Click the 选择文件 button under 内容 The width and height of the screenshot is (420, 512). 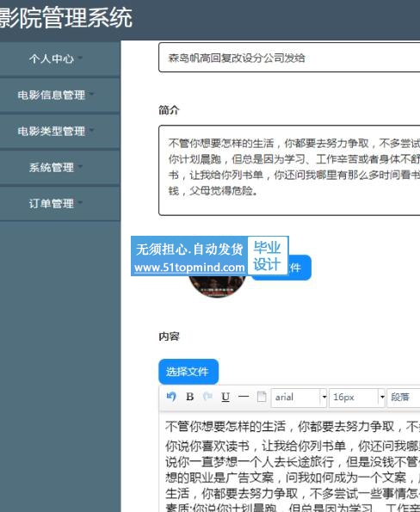(x=188, y=372)
